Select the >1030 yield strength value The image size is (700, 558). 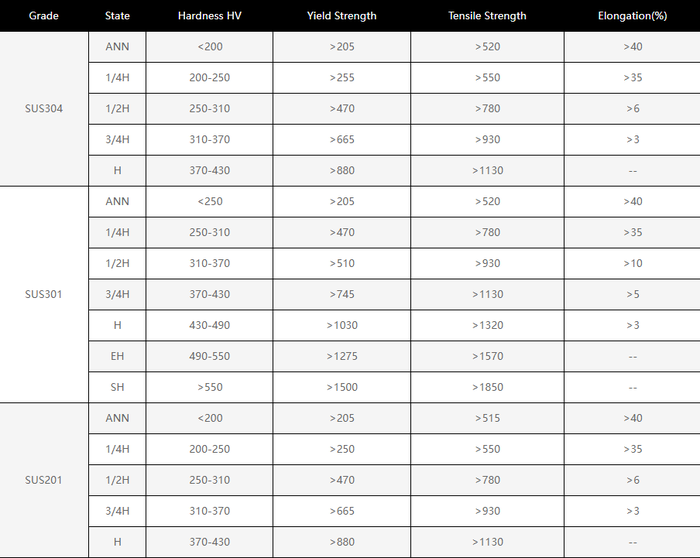pyautogui.click(x=342, y=325)
